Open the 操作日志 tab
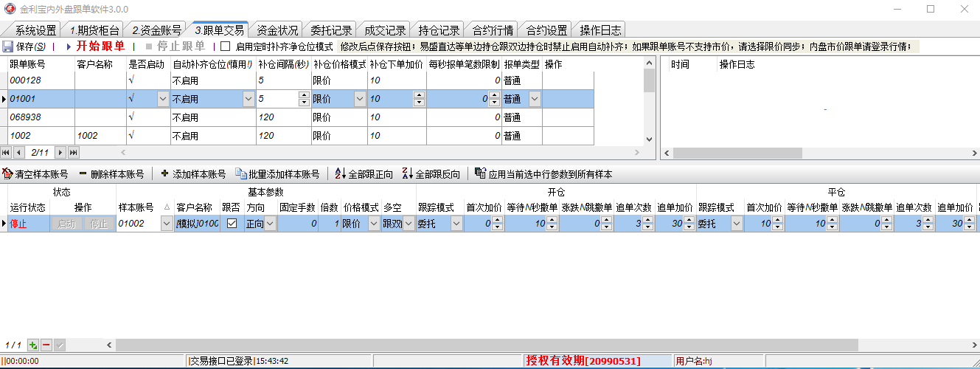The width and height of the screenshot is (980, 369). click(x=600, y=30)
